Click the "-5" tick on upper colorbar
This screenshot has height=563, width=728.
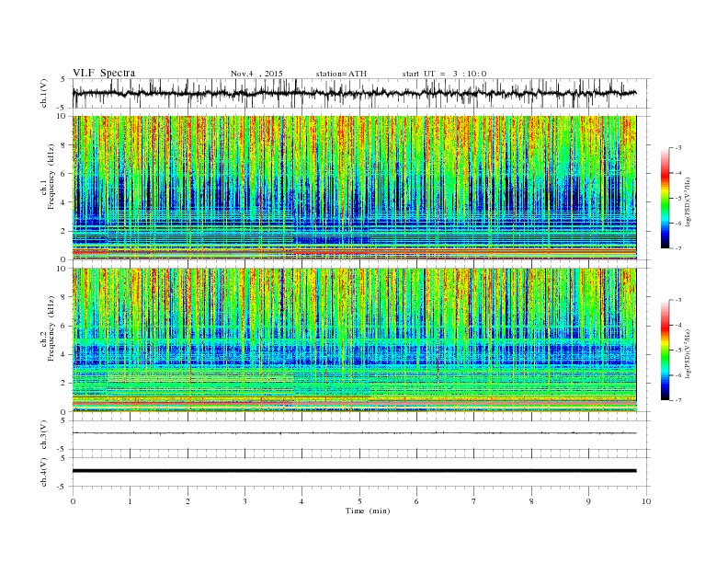(x=677, y=199)
